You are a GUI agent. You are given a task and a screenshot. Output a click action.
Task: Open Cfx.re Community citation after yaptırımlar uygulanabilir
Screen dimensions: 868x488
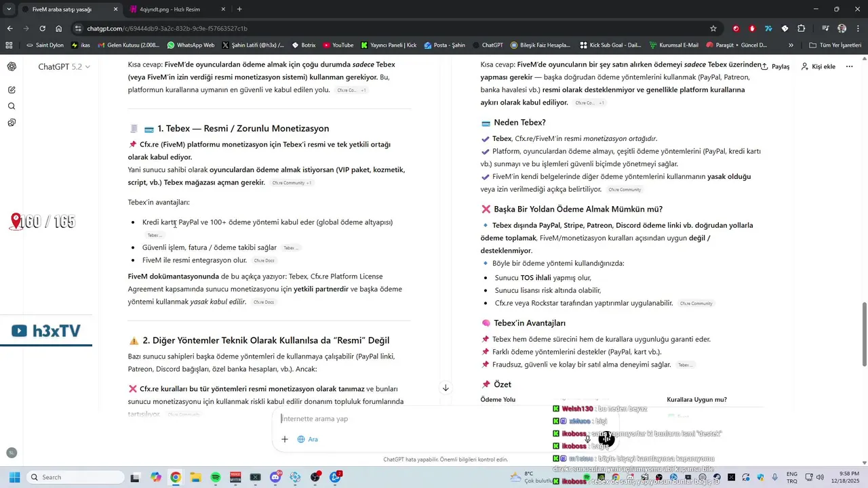click(696, 304)
